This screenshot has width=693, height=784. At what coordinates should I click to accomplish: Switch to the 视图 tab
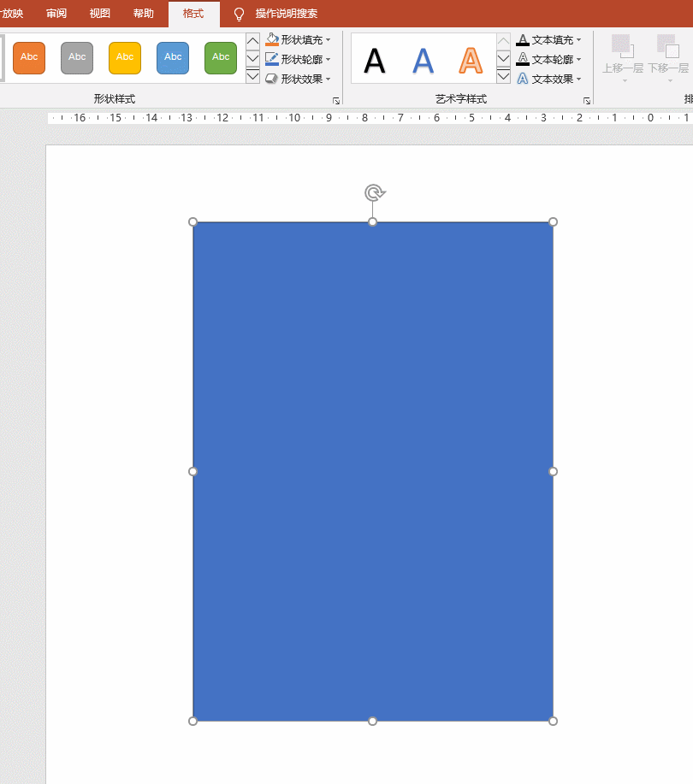100,14
